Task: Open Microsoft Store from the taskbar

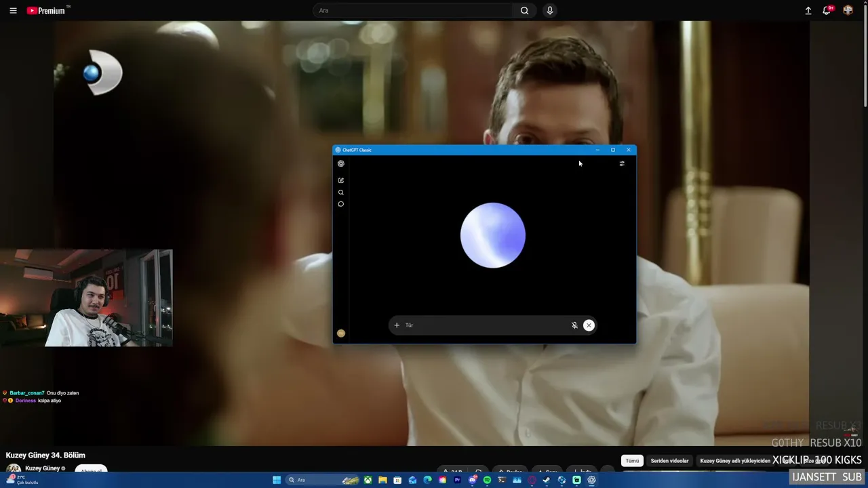Action: (x=397, y=480)
